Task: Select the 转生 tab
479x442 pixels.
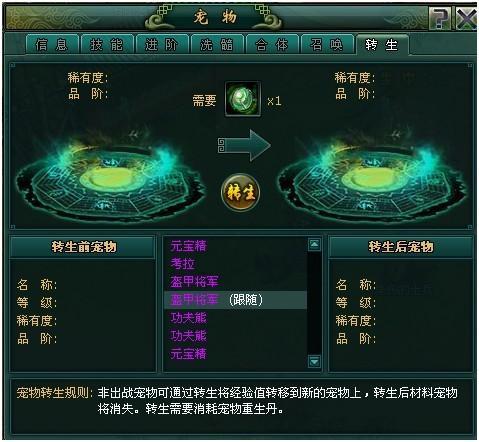Action: [x=382, y=45]
